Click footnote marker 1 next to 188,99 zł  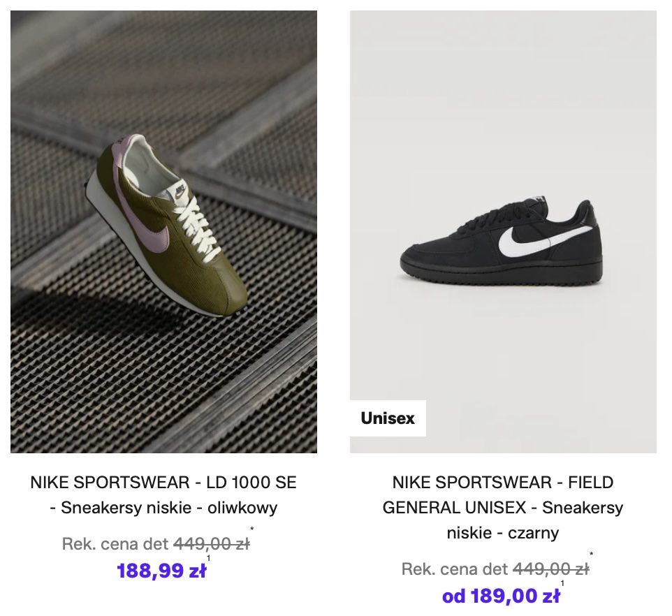pyautogui.click(x=209, y=558)
